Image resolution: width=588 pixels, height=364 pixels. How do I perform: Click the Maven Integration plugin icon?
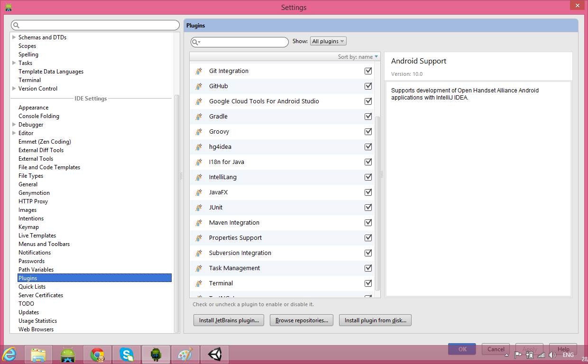point(199,223)
